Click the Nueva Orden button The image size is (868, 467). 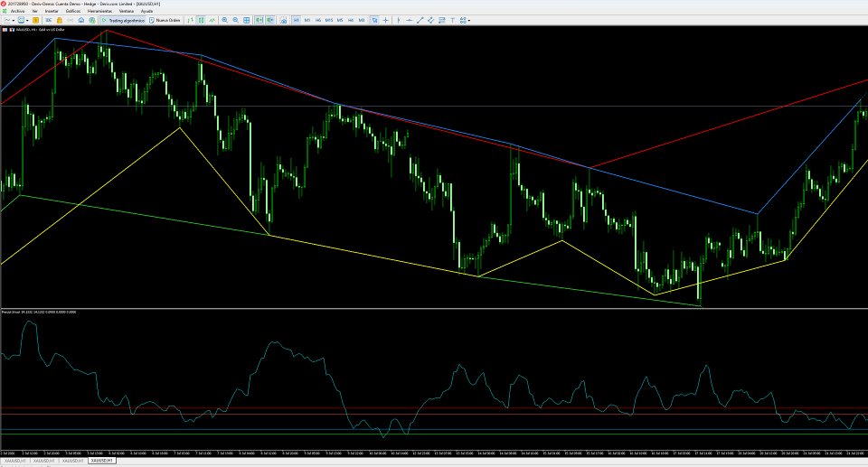click(x=165, y=20)
